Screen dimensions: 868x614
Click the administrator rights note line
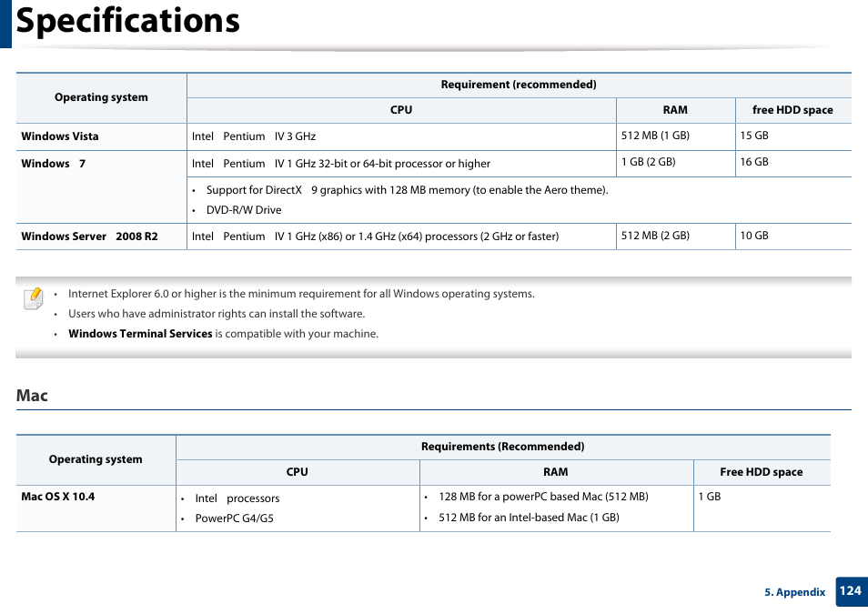[217, 313]
